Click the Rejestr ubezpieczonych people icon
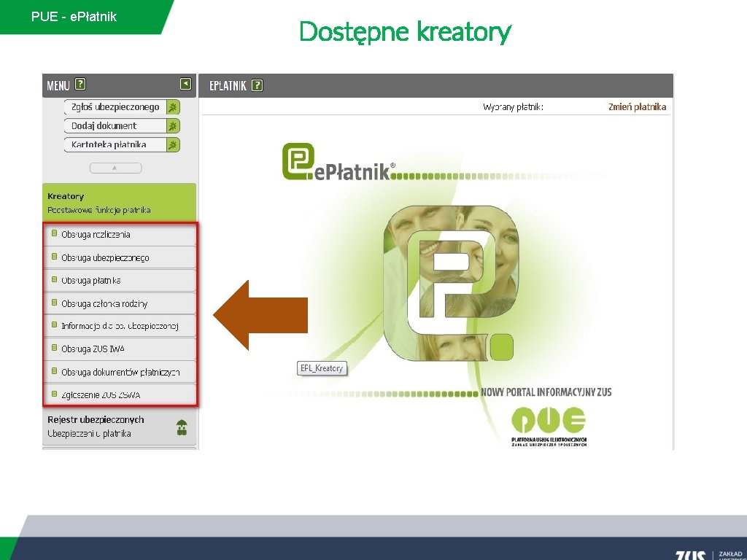This screenshot has width=747, height=560. tap(182, 427)
